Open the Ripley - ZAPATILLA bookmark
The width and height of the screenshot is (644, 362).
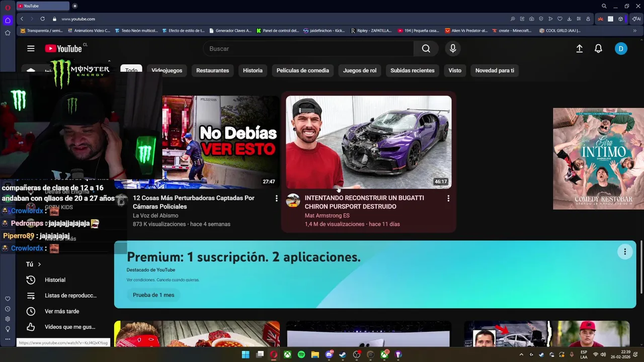pyautogui.click(x=371, y=31)
